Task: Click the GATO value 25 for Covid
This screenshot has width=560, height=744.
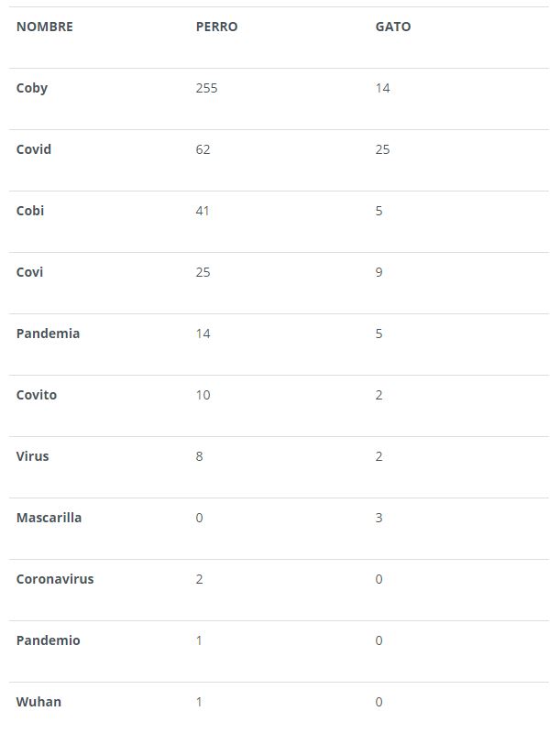Action: [383, 149]
